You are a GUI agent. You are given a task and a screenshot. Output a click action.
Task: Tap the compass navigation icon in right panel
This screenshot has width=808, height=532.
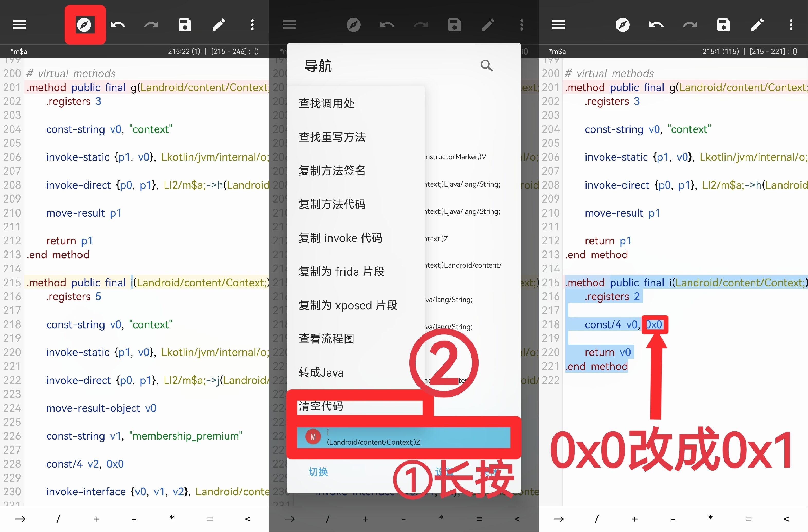click(623, 25)
